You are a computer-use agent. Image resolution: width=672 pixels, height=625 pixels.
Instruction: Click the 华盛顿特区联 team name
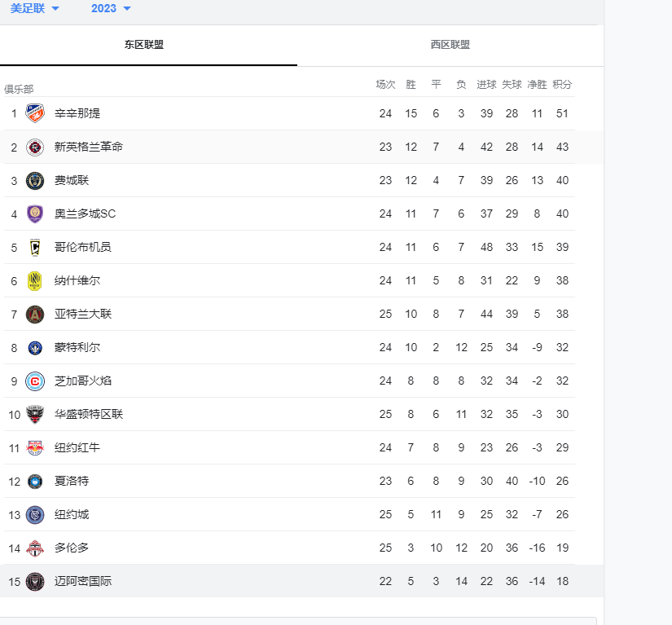(89, 414)
